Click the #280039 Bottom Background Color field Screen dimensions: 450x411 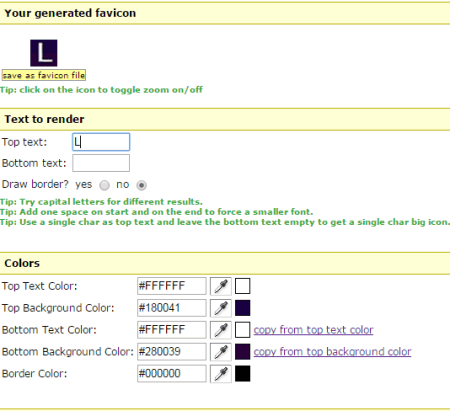tap(172, 352)
